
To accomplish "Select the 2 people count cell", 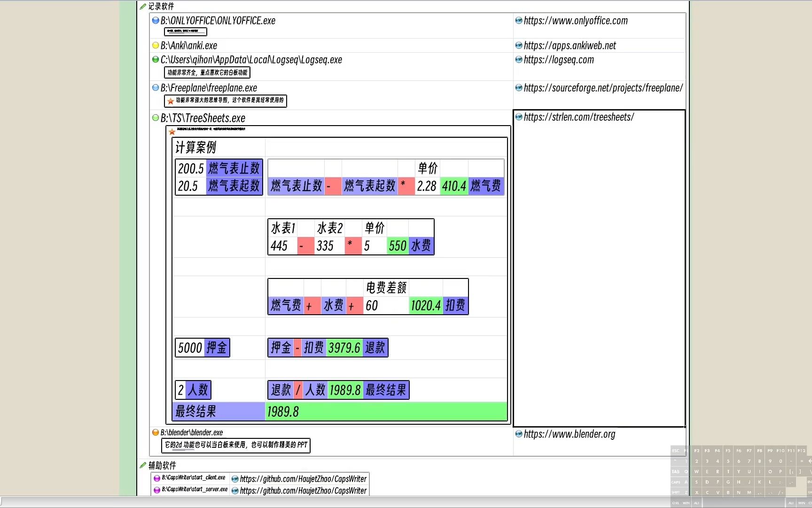I will pyautogui.click(x=181, y=390).
